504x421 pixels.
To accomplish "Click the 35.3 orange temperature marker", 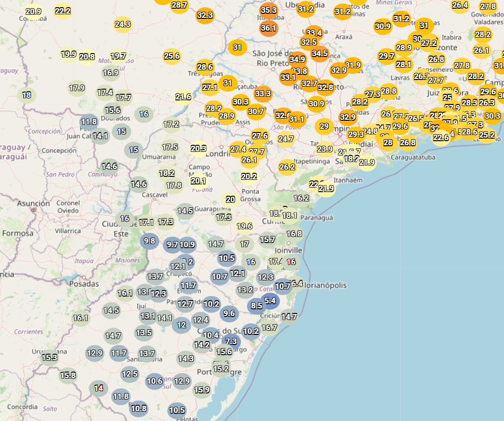I will click(x=269, y=10).
